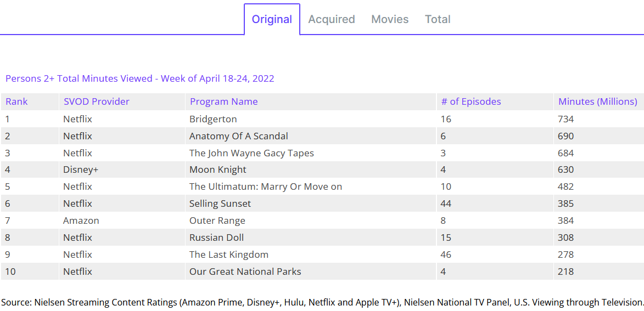Click Our Great National Parks row

245,272
